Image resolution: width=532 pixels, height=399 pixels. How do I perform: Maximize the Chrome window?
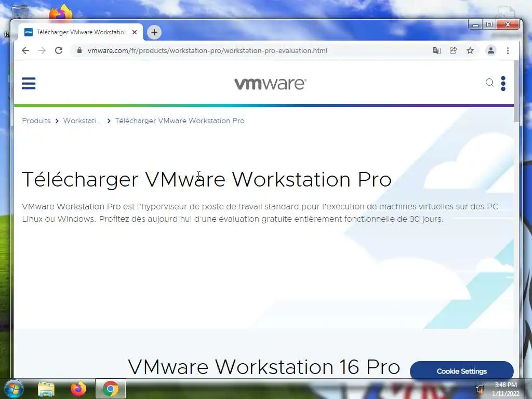(x=489, y=24)
